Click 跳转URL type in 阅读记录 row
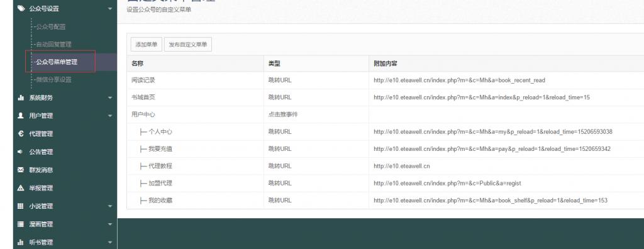644x249 pixels. 280,80
